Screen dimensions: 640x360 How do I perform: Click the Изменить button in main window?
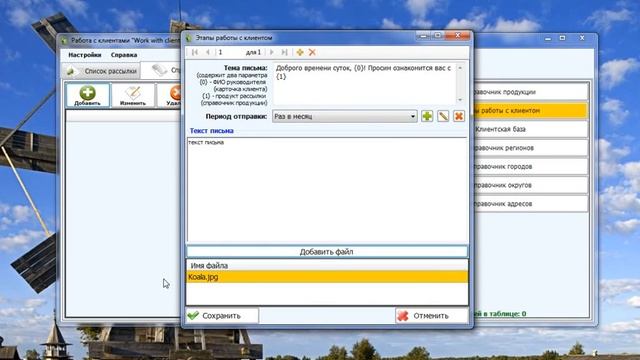pyautogui.click(x=133, y=96)
